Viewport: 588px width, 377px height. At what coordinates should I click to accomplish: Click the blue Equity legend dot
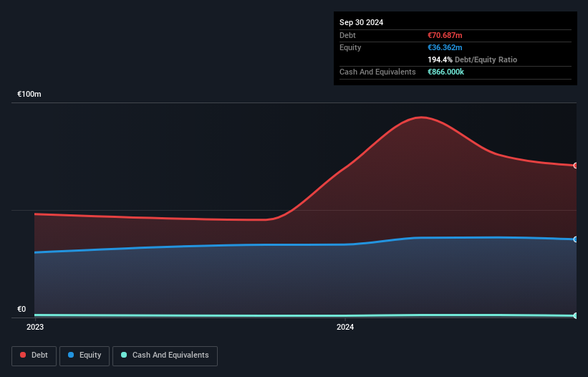[x=71, y=355]
